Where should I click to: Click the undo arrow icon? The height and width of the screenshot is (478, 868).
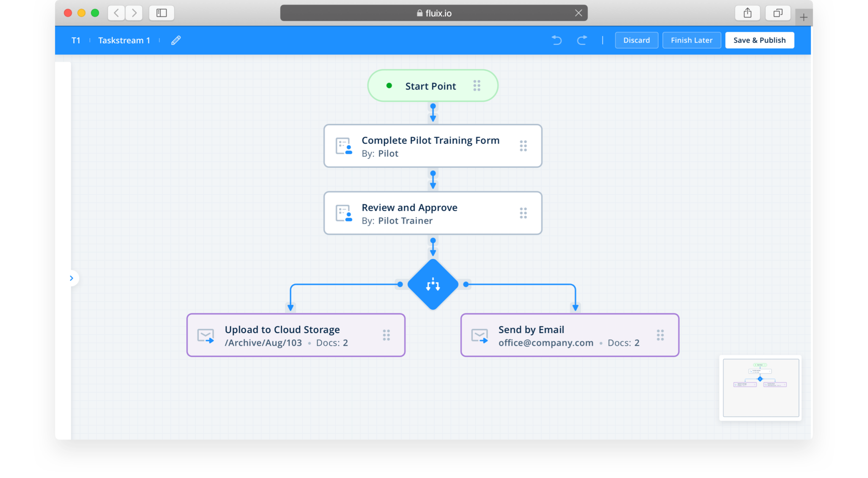(556, 40)
